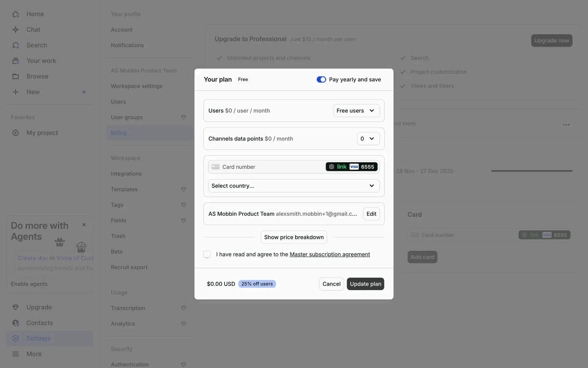The width and height of the screenshot is (588, 368).
Task: Click the Home icon in sidebar
Action: (x=16, y=14)
